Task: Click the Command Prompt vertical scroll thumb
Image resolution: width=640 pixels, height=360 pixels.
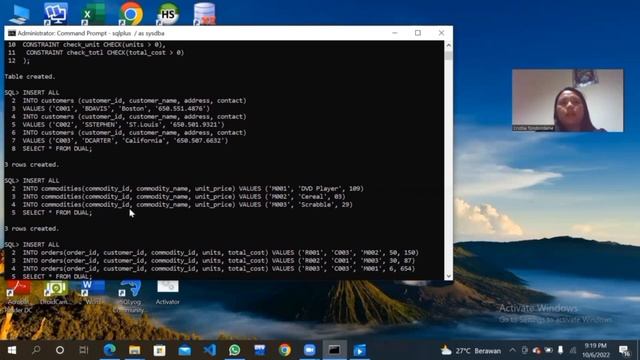Action: [449, 56]
